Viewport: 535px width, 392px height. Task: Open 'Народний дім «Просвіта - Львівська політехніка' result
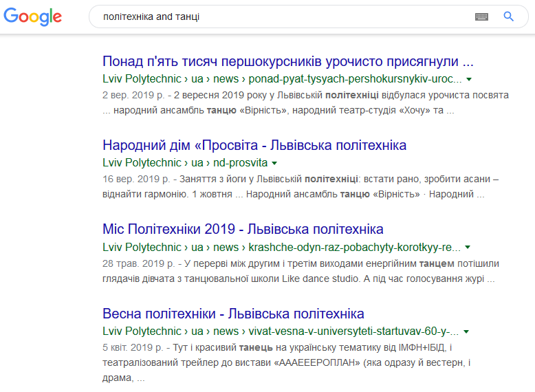[x=254, y=145]
